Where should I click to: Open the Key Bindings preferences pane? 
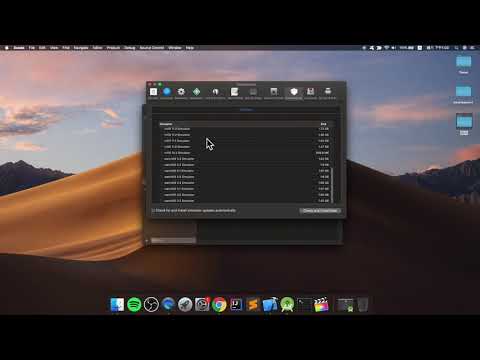[253, 93]
